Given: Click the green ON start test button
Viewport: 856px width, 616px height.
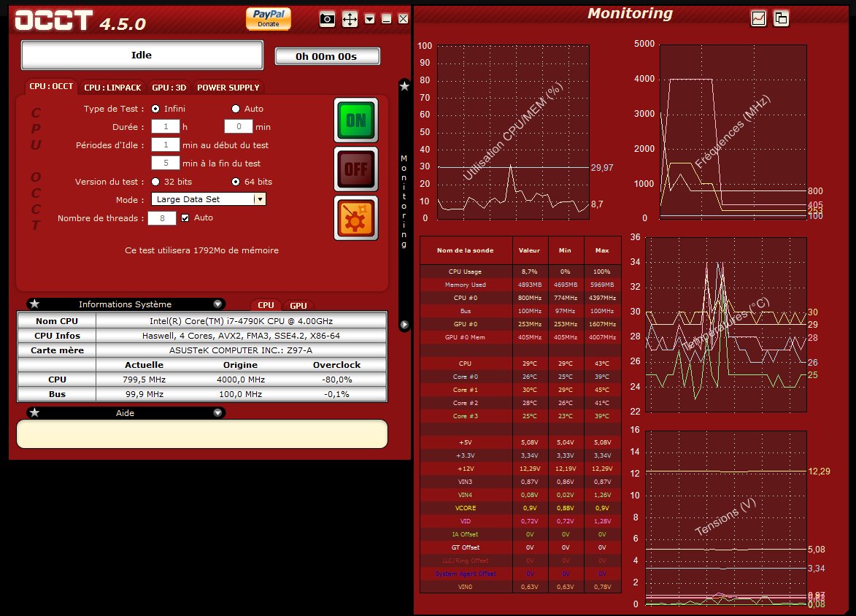Looking at the screenshot, I should 356,120.
